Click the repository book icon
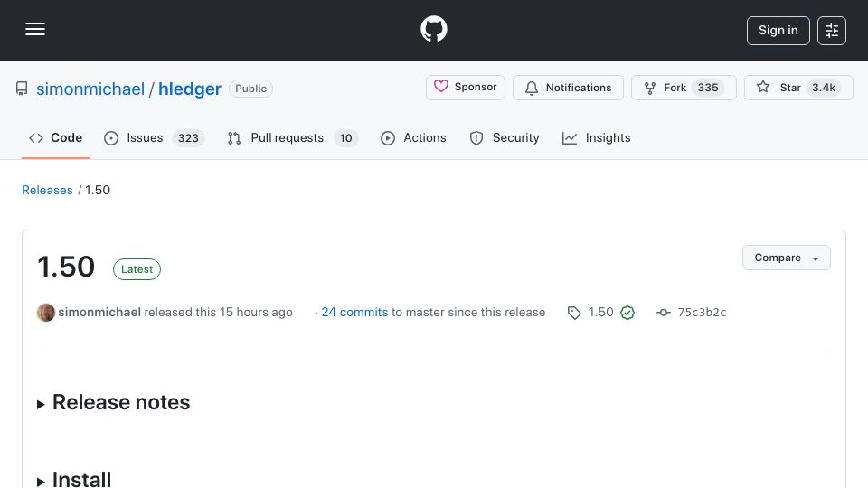868x488 pixels. 22,89
